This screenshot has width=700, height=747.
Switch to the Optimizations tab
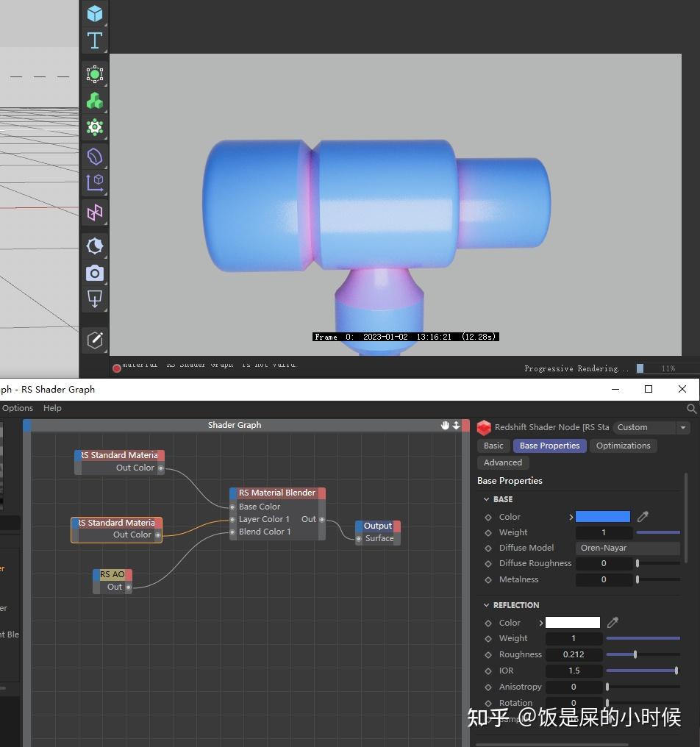click(x=623, y=446)
